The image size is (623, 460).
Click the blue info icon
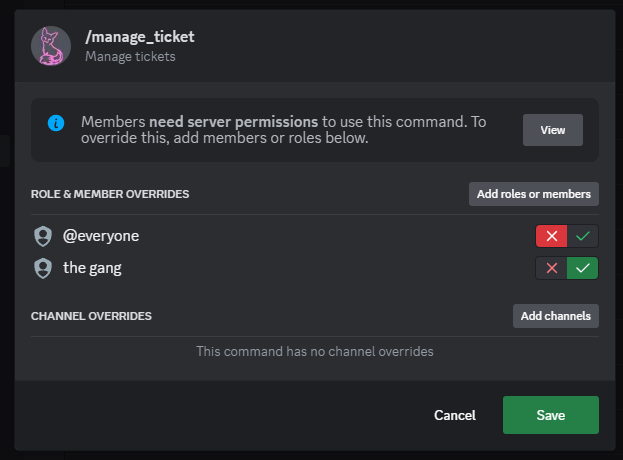pos(56,123)
